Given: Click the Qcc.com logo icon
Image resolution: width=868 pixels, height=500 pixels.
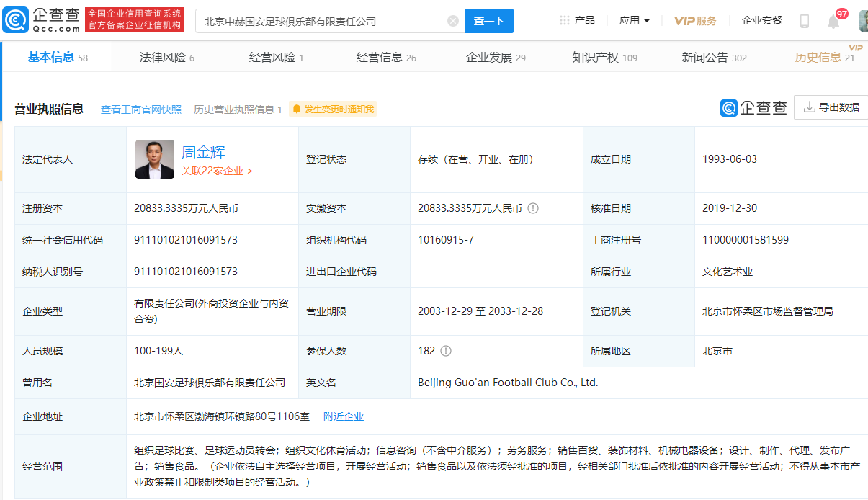Looking at the screenshot, I should pos(16,20).
